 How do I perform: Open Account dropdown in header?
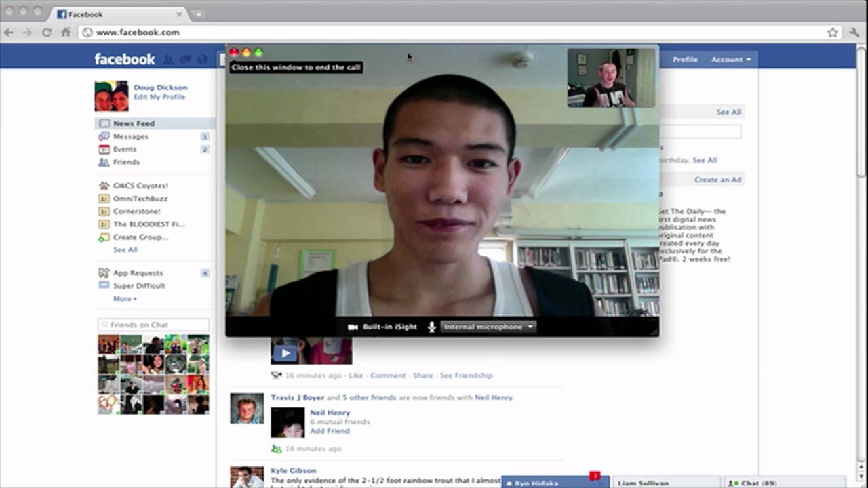[x=730, y=60]
